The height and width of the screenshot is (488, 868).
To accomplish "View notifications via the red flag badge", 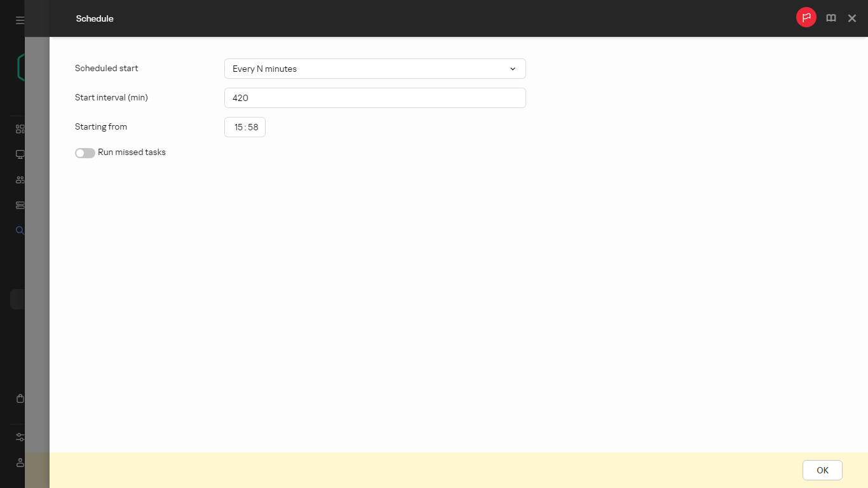I will pyautogui.click(x=806, y=17).
